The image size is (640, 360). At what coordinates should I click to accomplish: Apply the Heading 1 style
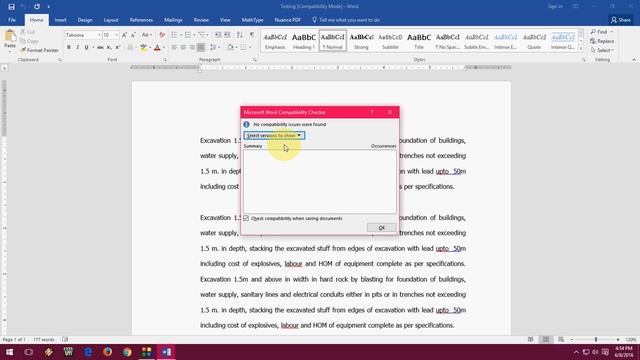click(x=303, y=40)
